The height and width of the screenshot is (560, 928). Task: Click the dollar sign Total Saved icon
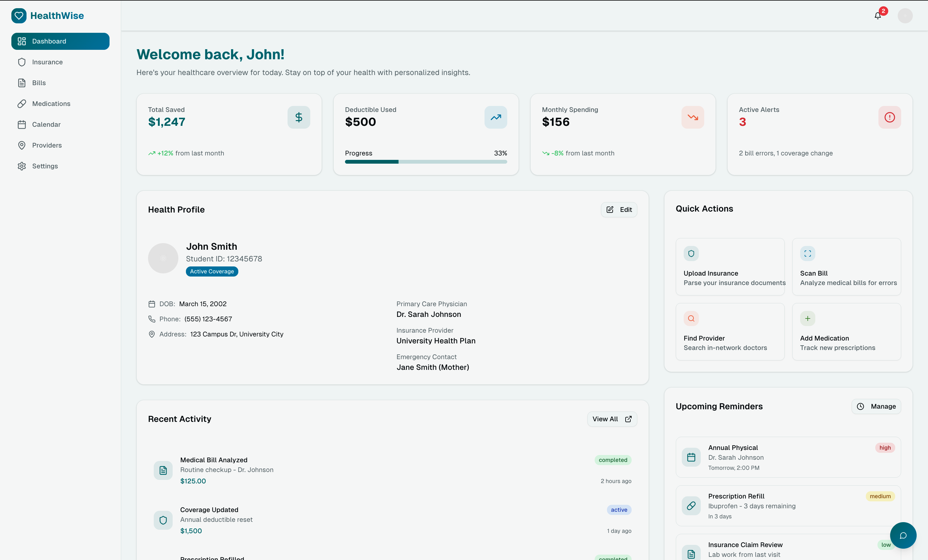tap(299, 117)
